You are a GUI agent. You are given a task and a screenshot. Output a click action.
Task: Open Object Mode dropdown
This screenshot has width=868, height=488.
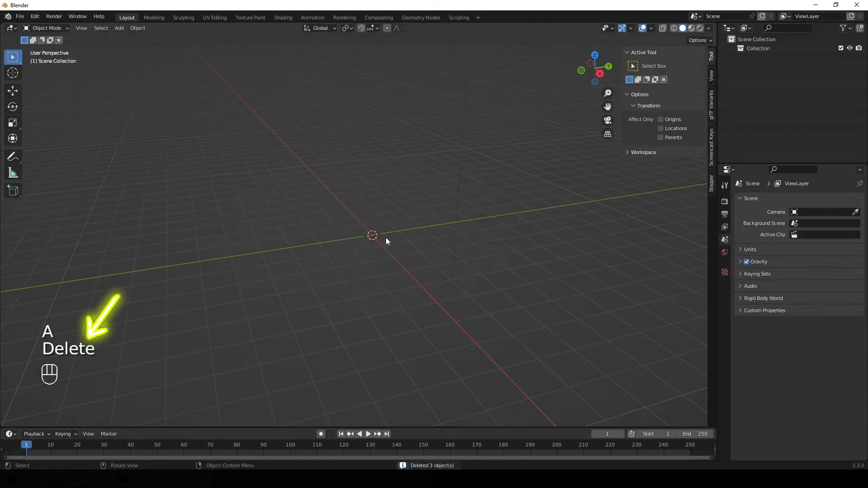(x=46, y=28)
